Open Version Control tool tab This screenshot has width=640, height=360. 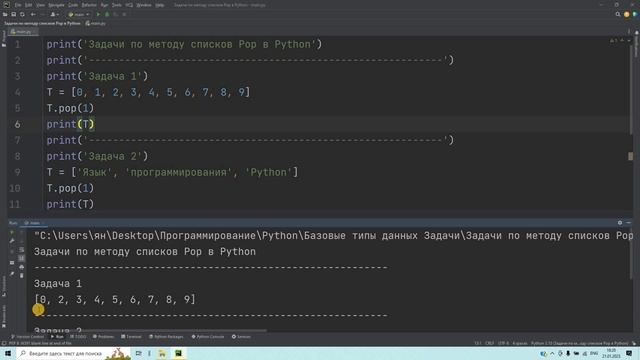[27, 337]
